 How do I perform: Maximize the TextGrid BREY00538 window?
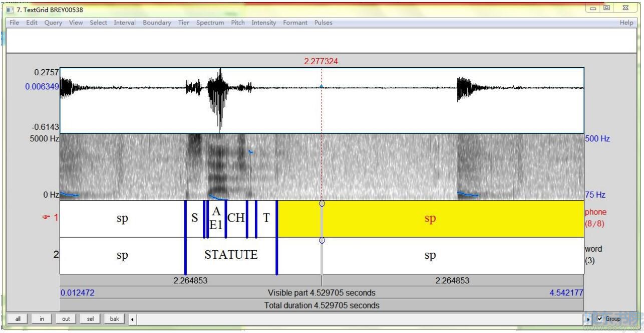tap(606, 8)
